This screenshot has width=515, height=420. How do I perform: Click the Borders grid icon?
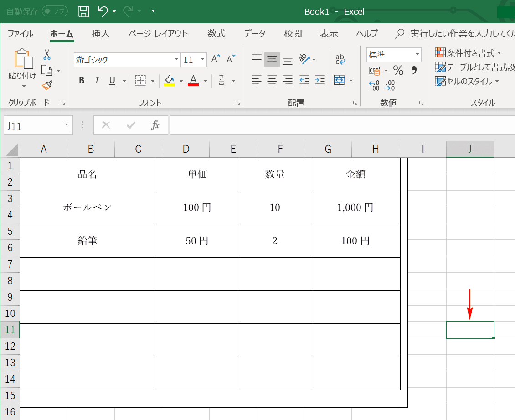point(140,80)
